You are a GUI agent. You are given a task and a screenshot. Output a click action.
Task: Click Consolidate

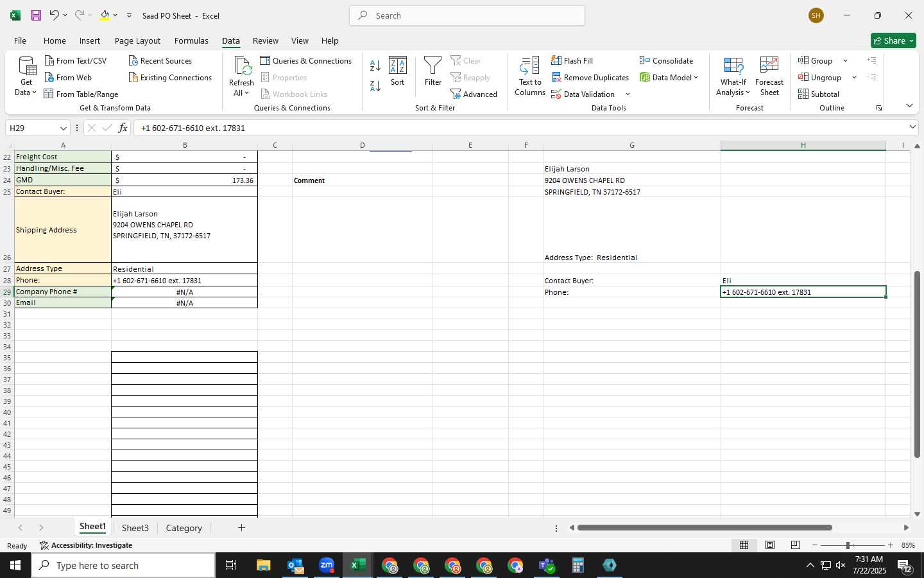click(x=667, y=60)
